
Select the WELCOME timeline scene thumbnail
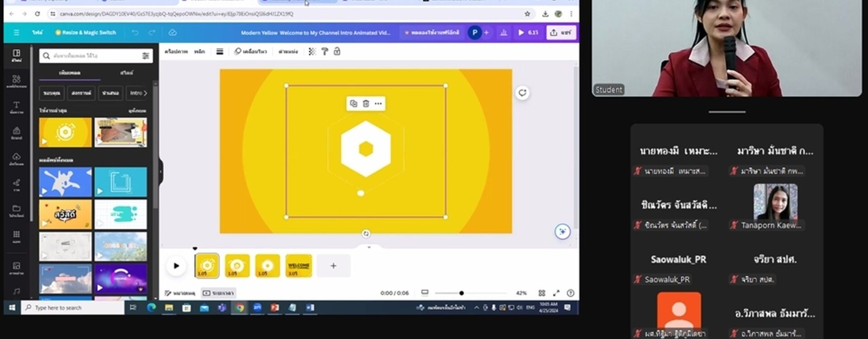298,266
